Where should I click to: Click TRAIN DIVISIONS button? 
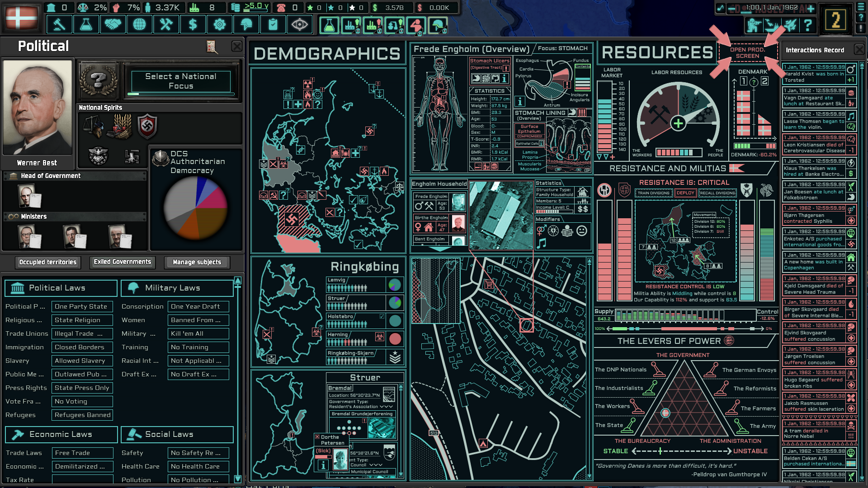click(653, 193)
